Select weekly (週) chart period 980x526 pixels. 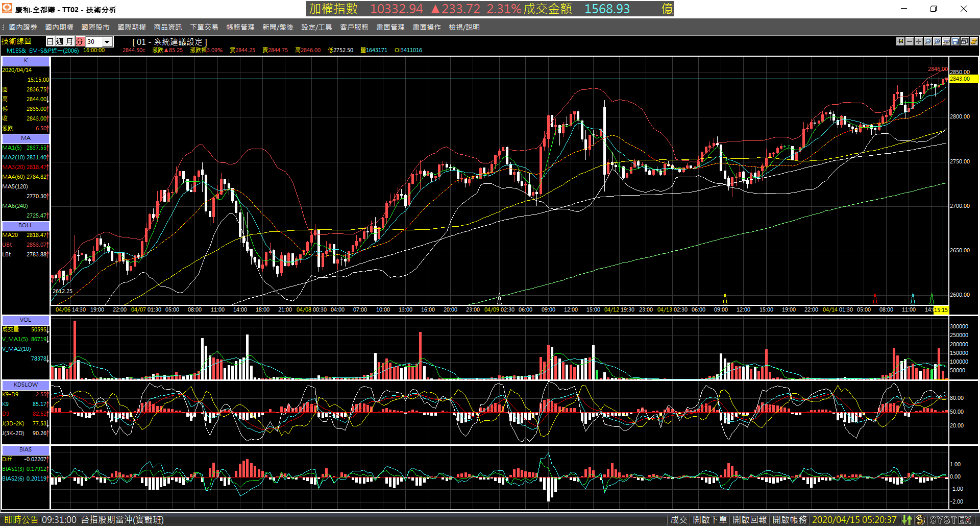[60, 41]
